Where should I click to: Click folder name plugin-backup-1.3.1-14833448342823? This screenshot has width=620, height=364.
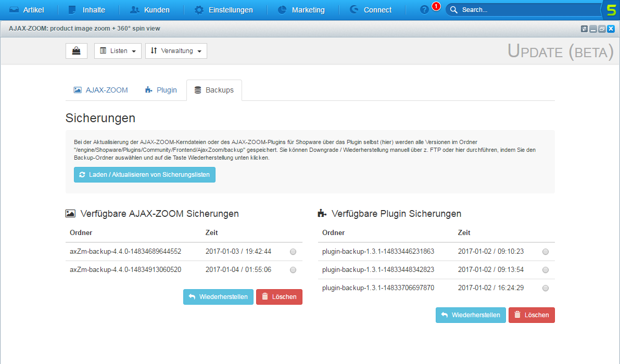coord(378,270)
